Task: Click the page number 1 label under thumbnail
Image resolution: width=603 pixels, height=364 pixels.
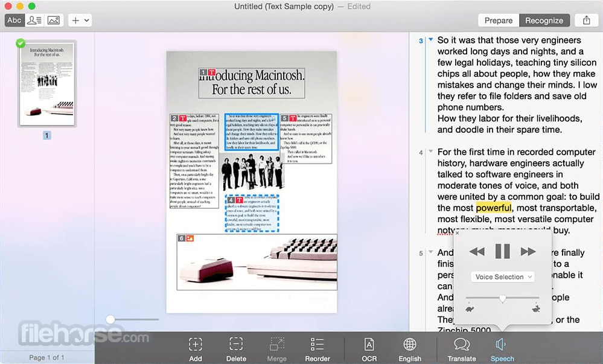Action: (x=46, y=135)
